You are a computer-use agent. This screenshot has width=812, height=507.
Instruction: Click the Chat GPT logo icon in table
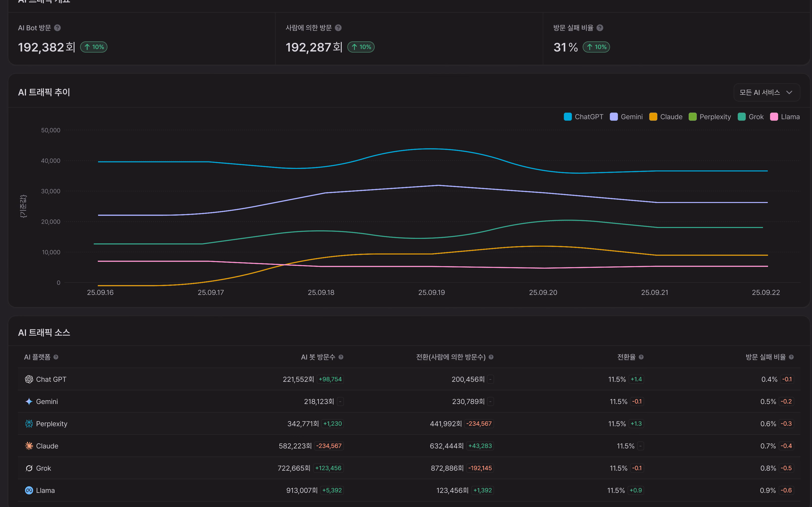point(29,379)
